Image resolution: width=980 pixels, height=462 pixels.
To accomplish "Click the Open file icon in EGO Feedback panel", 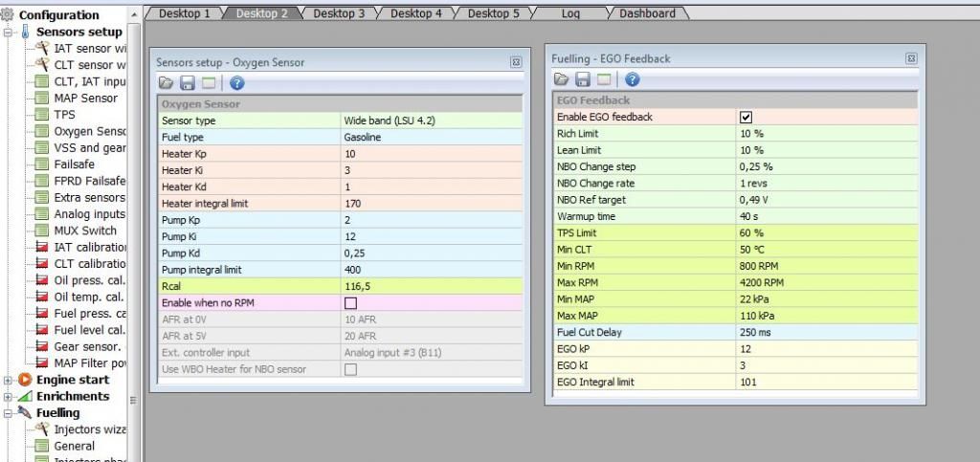I will point(562,79).
